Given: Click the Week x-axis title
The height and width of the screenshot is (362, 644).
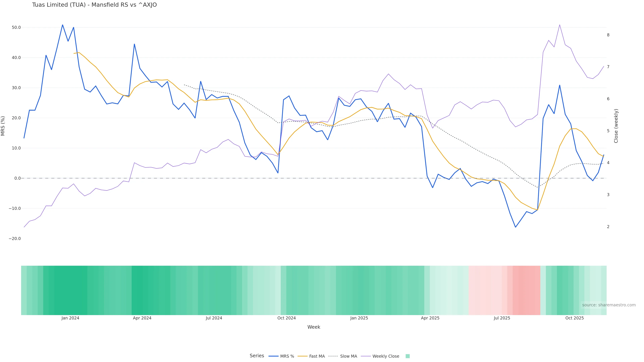Looking at the screenshot, I should click(x=314, y=327).
